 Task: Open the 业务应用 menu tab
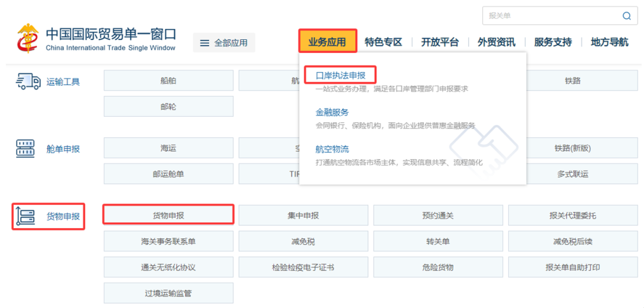pos(327,42)
